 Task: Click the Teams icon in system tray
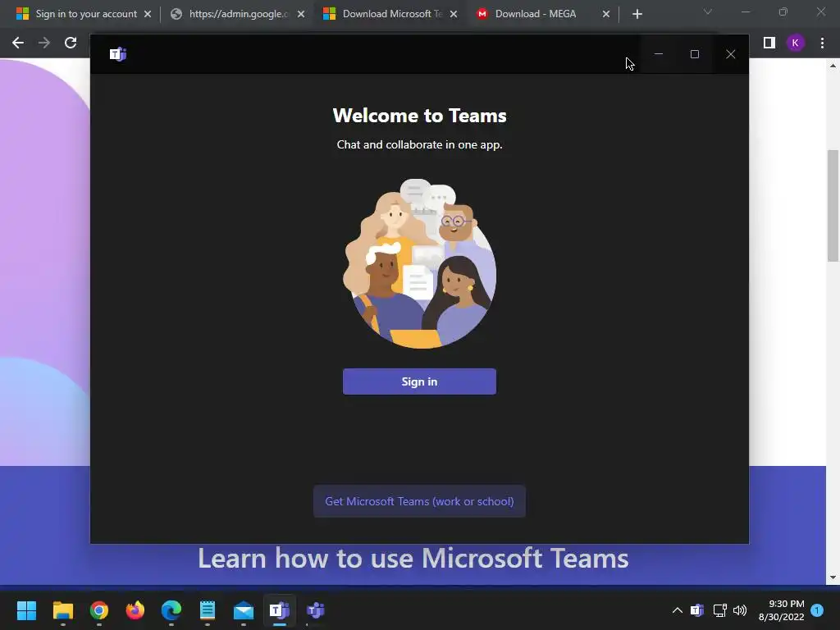pyautogui.click(x=697, y=610)
